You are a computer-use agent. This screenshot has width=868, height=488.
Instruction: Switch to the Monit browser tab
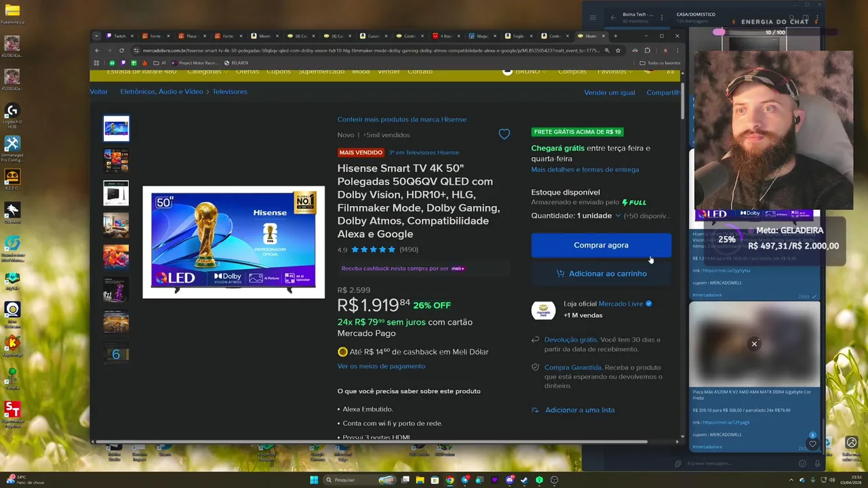pos(264,36)
